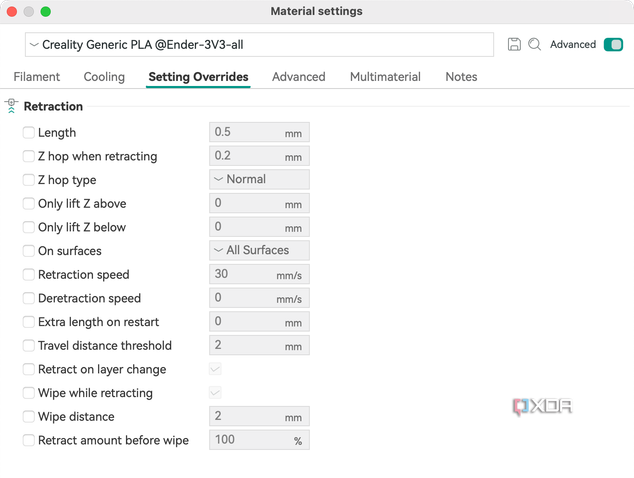Click the Z hop 0.2 mm field
This screenshot has width=634, height=478.
click(x=259, y=156)
